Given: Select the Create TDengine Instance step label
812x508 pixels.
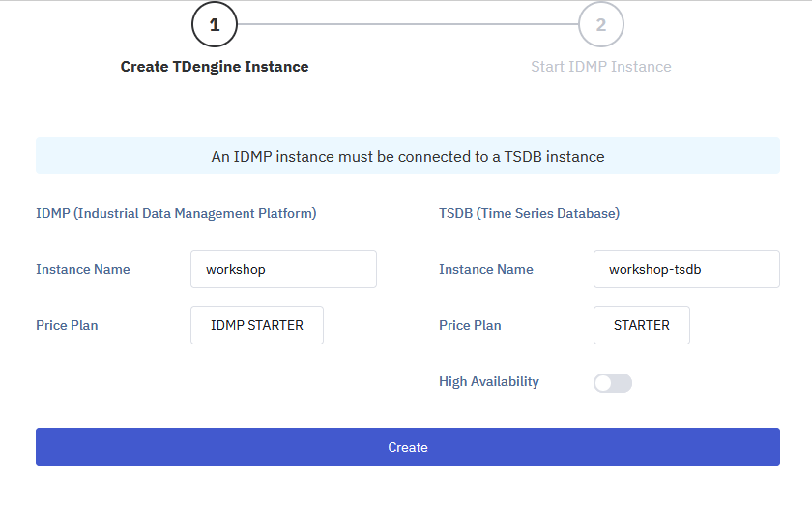Looking at the screenshot, I should (x=215, y=67).
